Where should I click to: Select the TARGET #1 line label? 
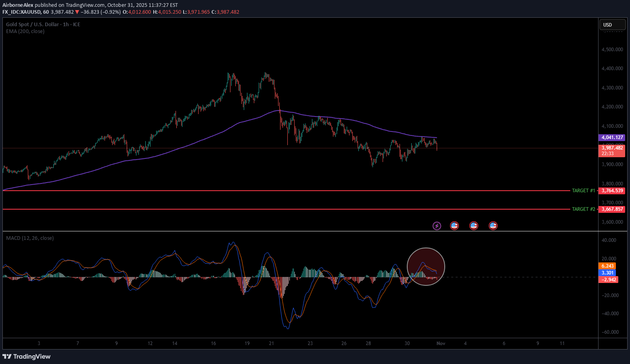[x=583, y=191]
